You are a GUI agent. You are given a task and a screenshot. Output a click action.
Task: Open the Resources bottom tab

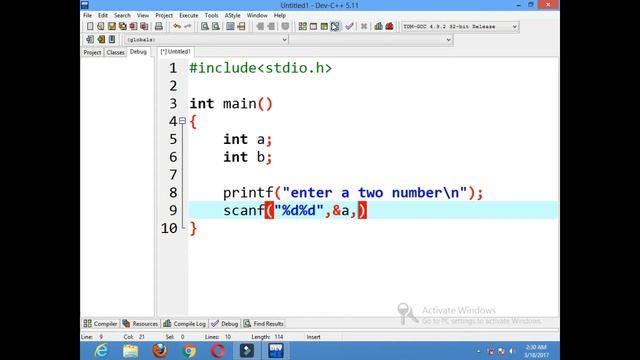tap(140, 324)
